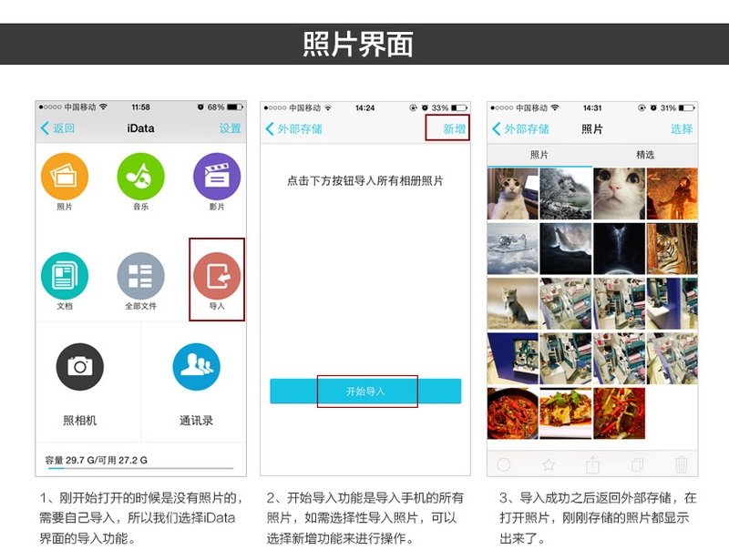Open the teal 文档 (Documents) icon
Image resolution: width=729 pixels, height=560 pixels.
coord(65,276)
